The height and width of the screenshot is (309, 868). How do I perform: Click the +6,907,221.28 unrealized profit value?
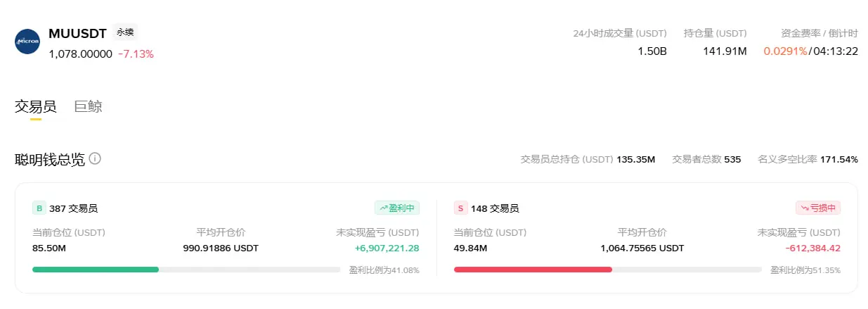coord(387,248)
